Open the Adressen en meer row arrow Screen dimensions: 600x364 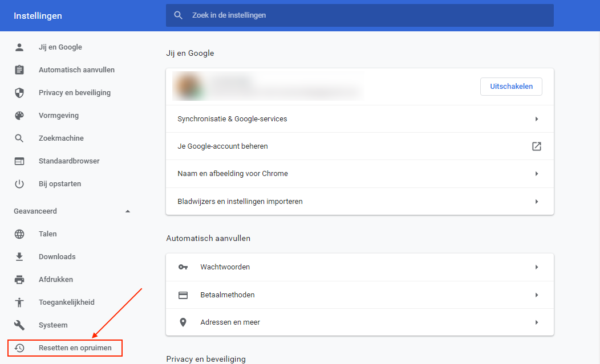(x=537, y=322)
